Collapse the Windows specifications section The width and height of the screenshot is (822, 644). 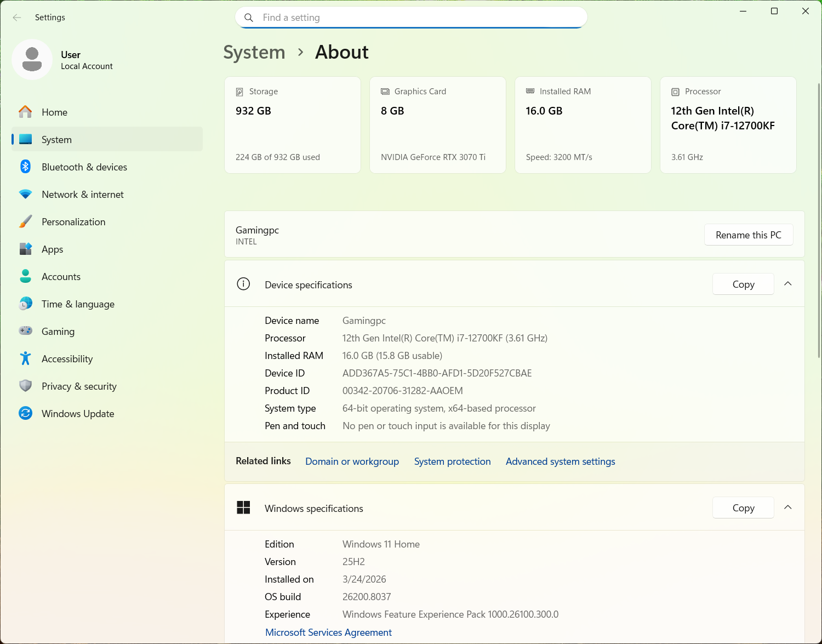point(788,508)
